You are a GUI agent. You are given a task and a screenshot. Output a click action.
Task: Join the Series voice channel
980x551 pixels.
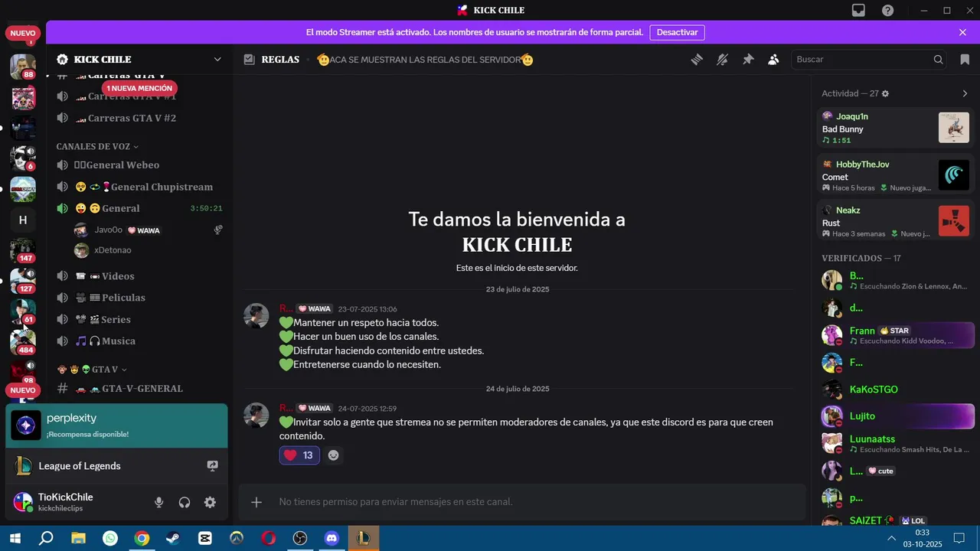click(139, 319)
